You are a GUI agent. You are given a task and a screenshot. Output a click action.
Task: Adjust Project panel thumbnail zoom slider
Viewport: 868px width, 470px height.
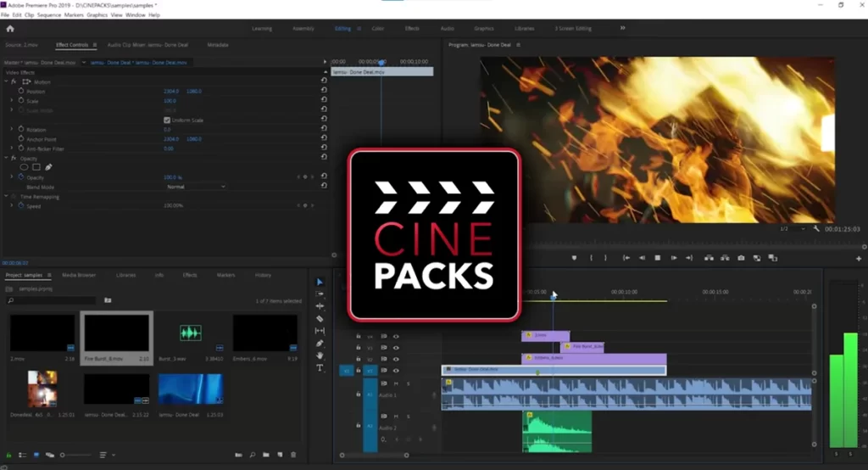75,455
